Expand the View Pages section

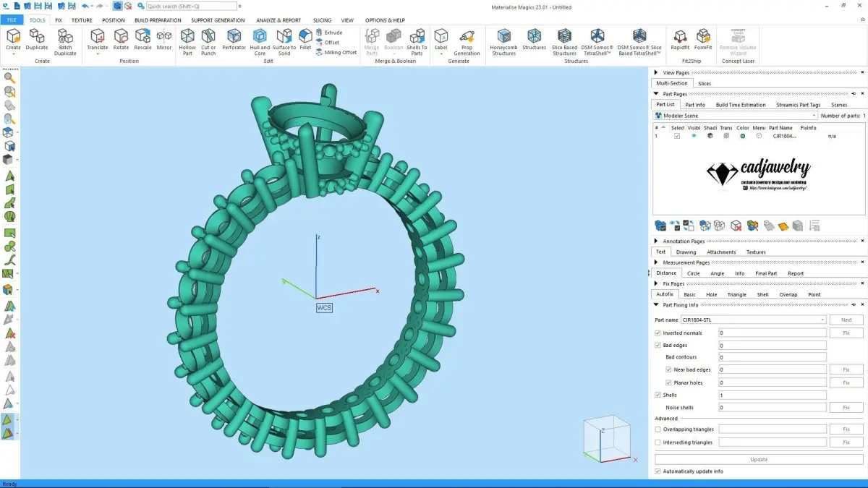pos(656,73)
